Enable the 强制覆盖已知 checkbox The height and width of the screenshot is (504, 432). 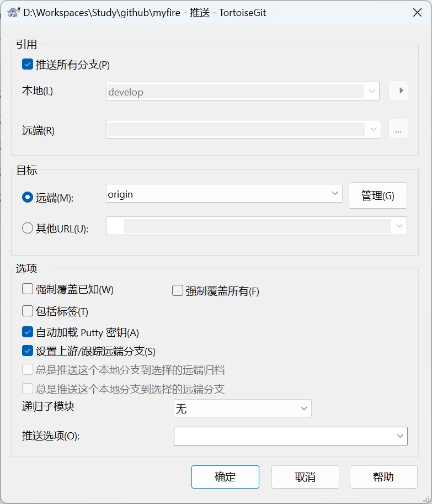tap(28, 289)
